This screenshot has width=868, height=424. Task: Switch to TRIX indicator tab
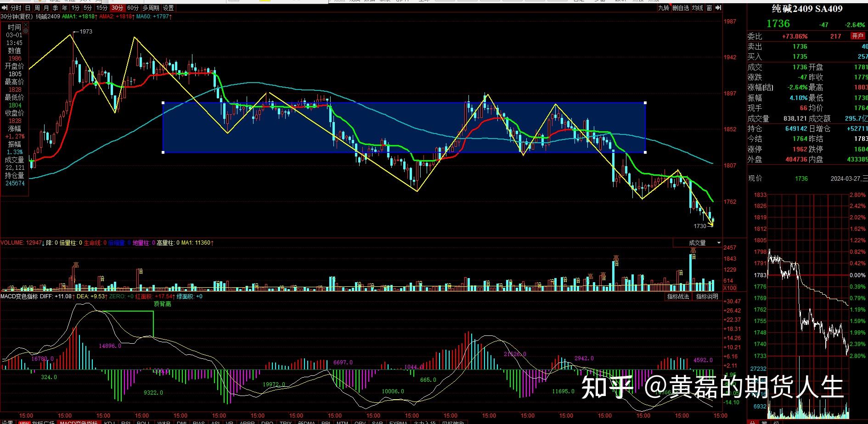pos(286,422)
